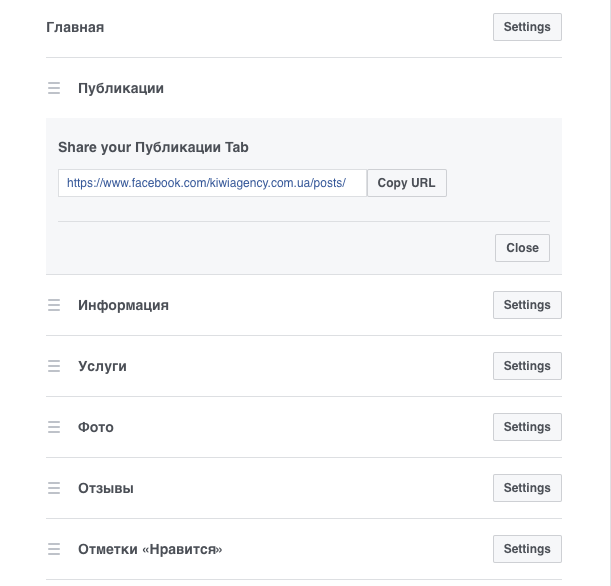Open Settings for the Услуги tab
Screen dimensions: 611x586
[527, 366]
